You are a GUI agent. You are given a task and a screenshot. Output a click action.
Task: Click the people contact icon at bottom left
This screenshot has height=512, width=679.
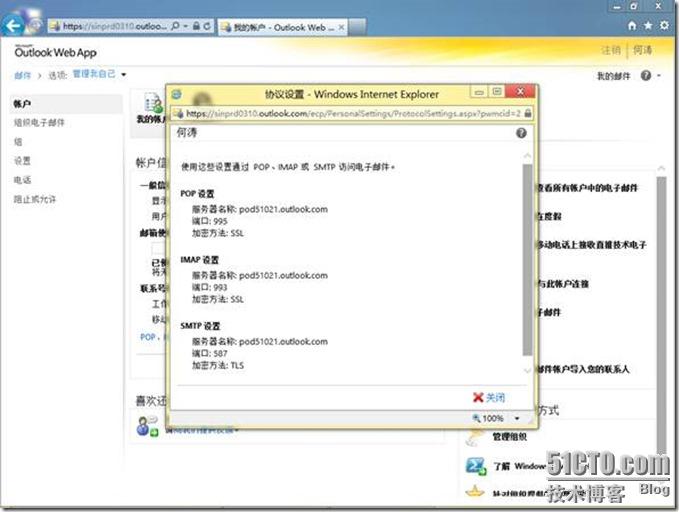click(x=148, y=426)
